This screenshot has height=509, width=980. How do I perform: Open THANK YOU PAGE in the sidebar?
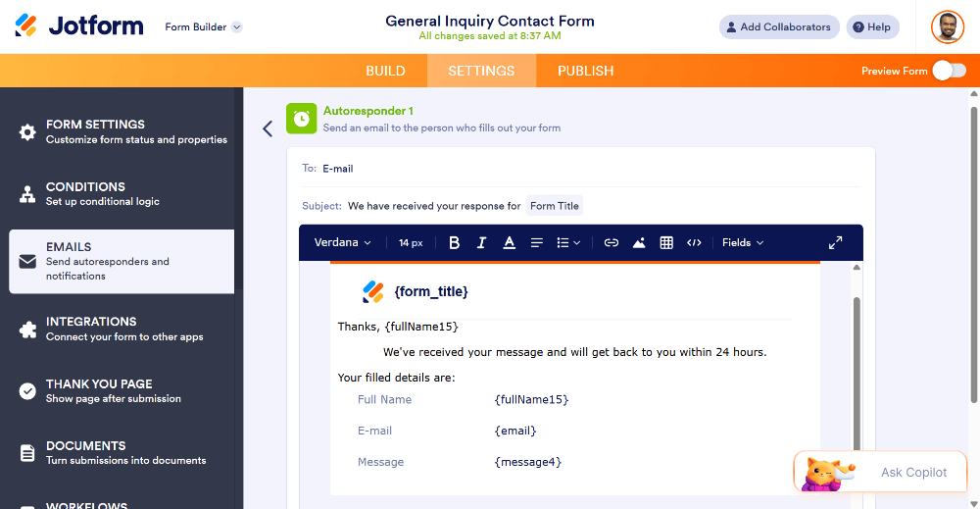122,390
